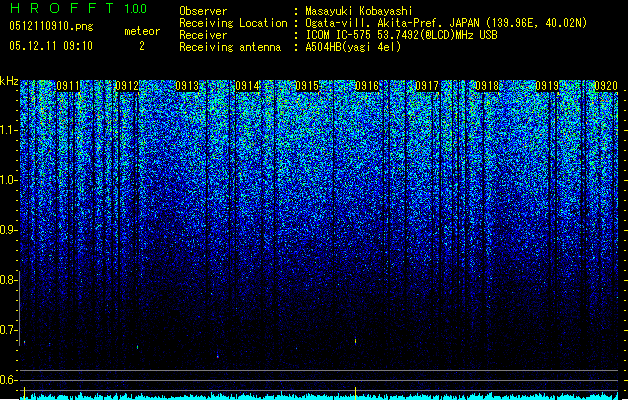Click the Ogata-vill. Akita-Pref. location text
The image size is (629, 400).
pos(446,23)
